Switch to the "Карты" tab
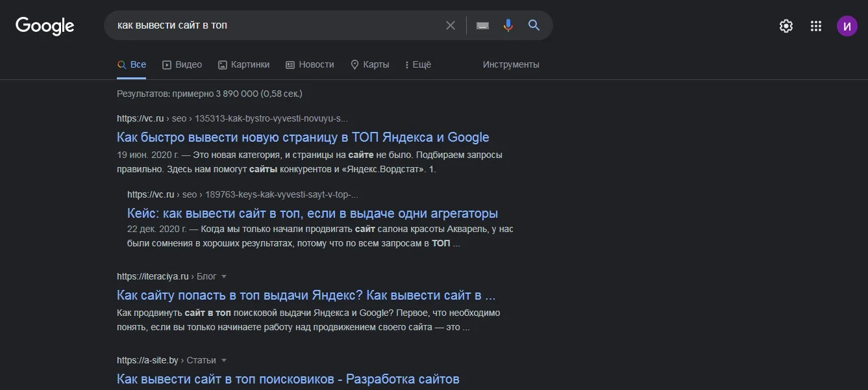 [x=369, y=64]
